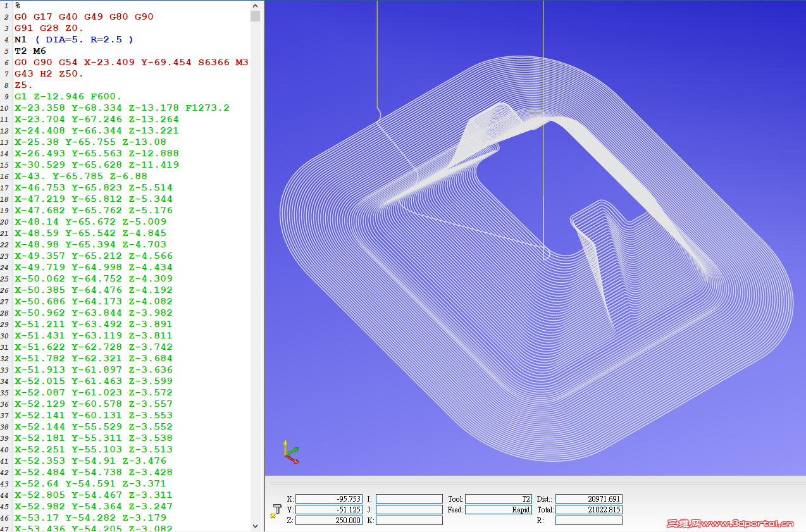Screen dimensions: 806x532
Task: Click the empty K value field
Action: pos(409,520)
